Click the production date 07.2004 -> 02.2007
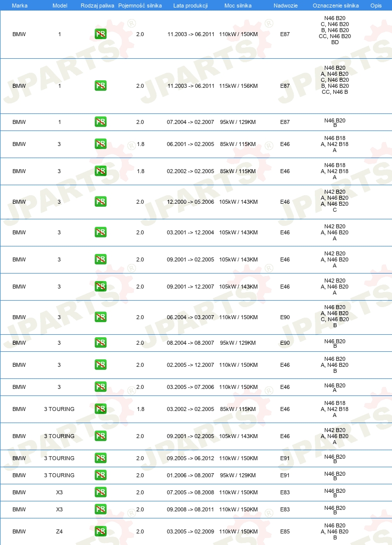Viewport: 392px width, 545px height. pos(190,122)
